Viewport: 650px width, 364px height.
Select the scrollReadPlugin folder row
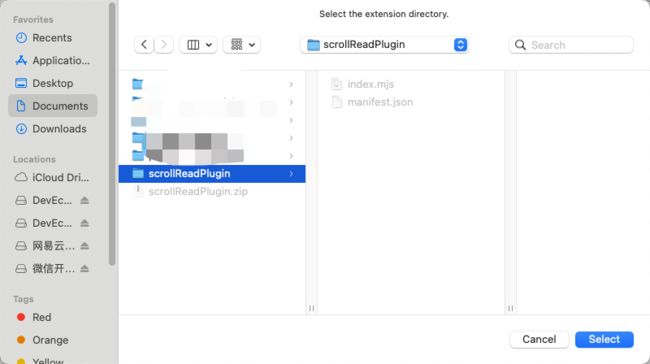click(212, 174)
